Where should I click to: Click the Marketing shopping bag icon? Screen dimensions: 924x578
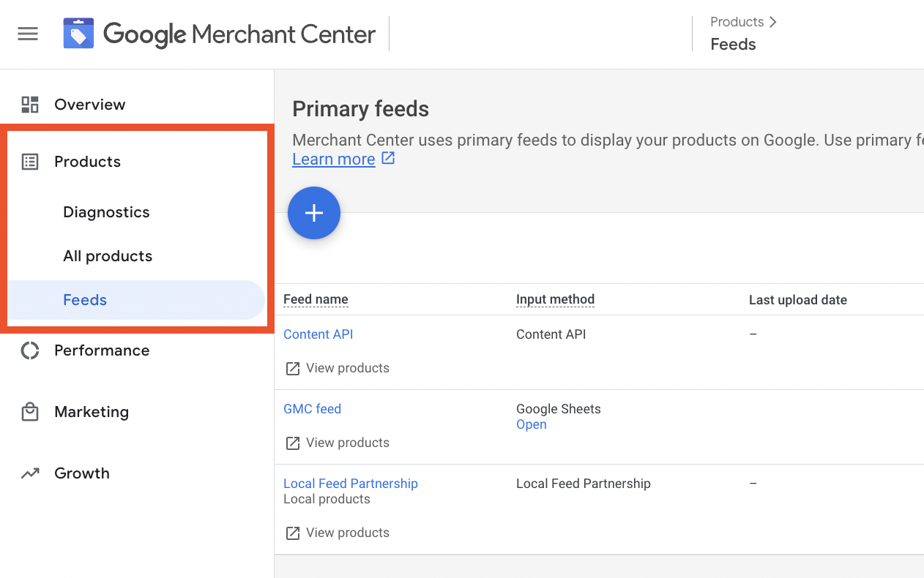pyautogui.click(x=30, y=412)
